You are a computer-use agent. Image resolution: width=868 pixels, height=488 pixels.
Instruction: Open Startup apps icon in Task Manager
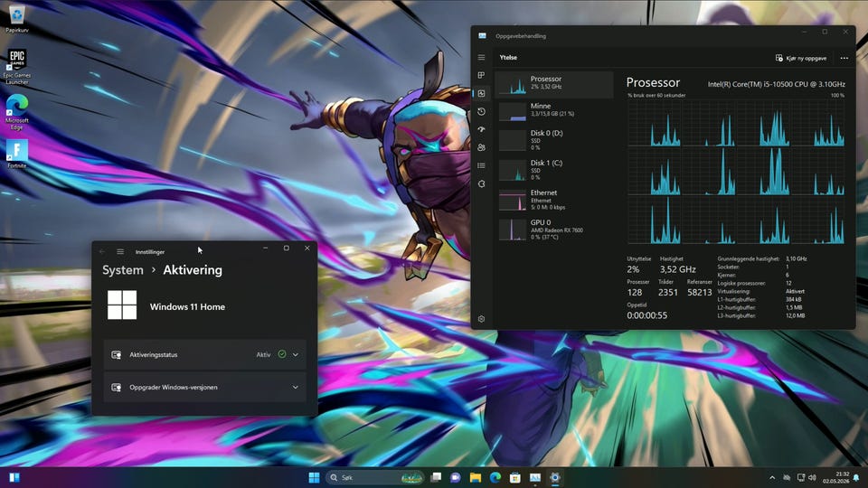(x=481, y=129)
